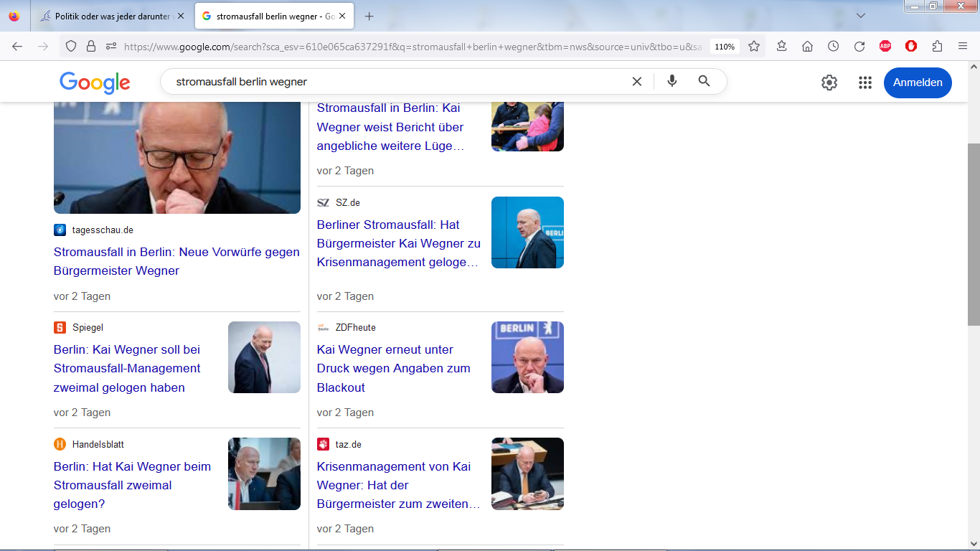Screen dimensions: 980x551
Task: Open Google settings gear icon
Action: click(x=829, y=83)
